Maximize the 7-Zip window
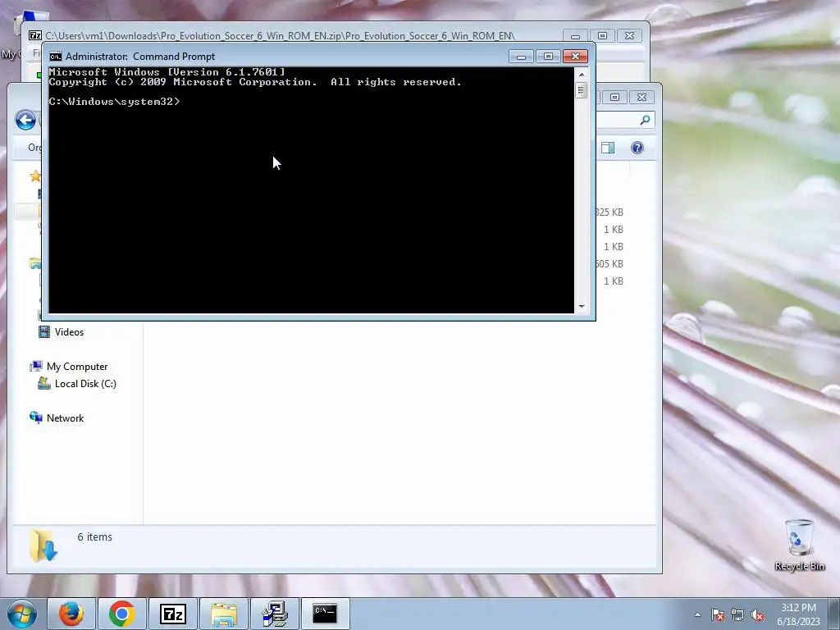Viewport: 840px width, 630px height. point(602,36)
